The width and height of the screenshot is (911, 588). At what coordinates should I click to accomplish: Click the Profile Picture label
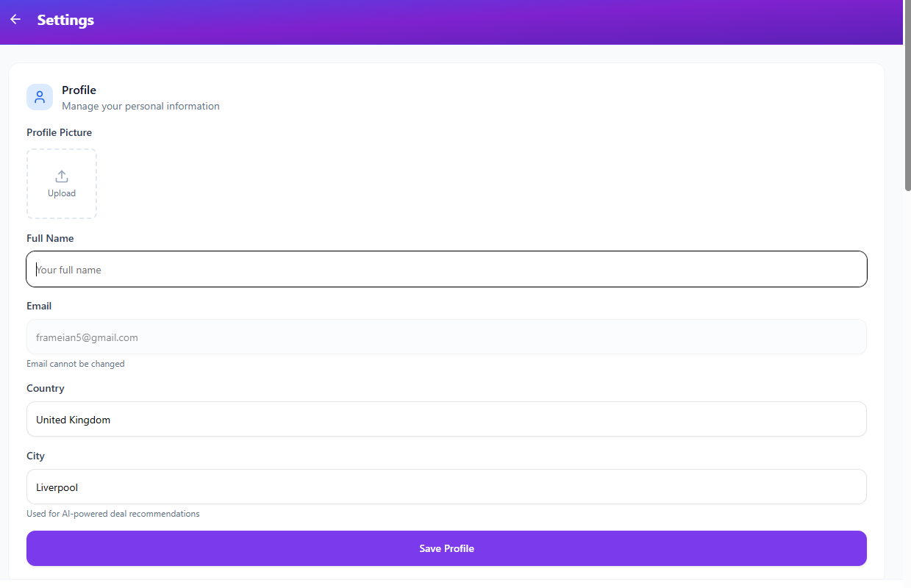(x=59, y=133)
